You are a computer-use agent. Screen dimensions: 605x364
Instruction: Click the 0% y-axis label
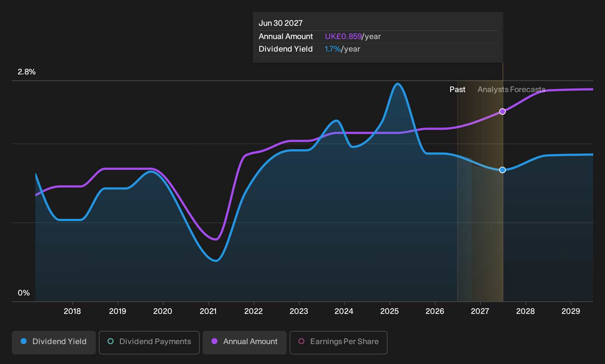point(24,293)
